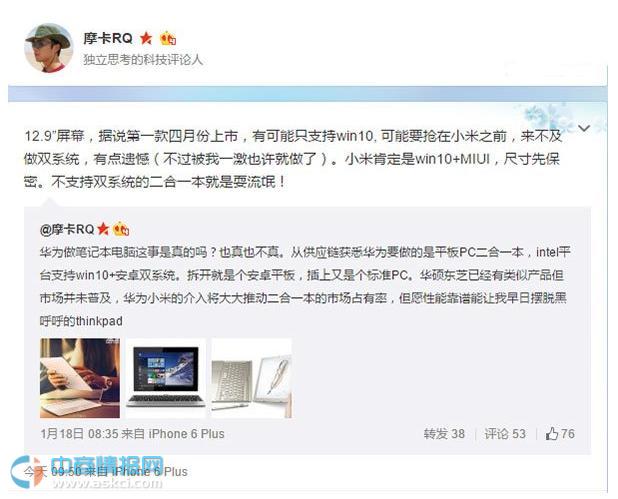Open the first thumbnail of person holding a tablet
This screenshot has height=499, width=618.
tap(80, 378)
